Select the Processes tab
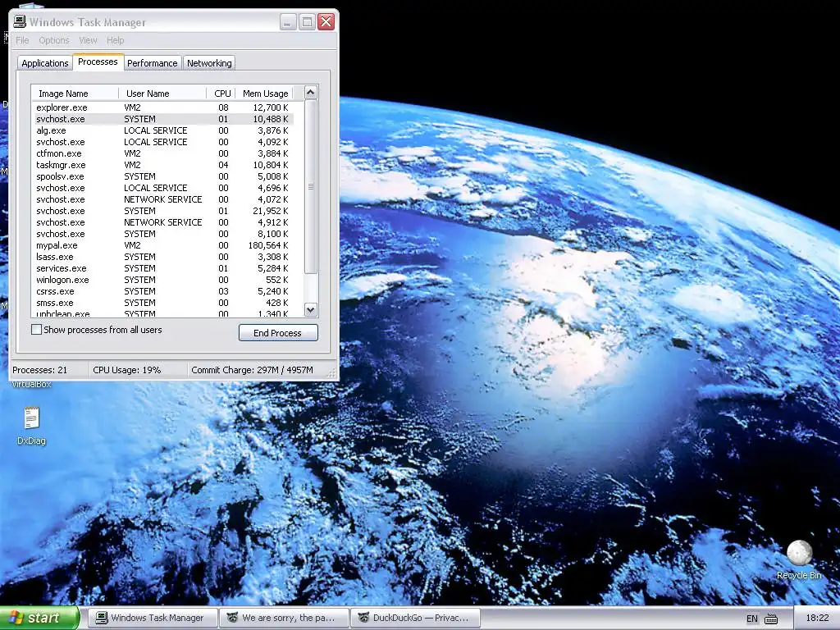The width and height of the screenshot is (840, 630). (98, 62)
